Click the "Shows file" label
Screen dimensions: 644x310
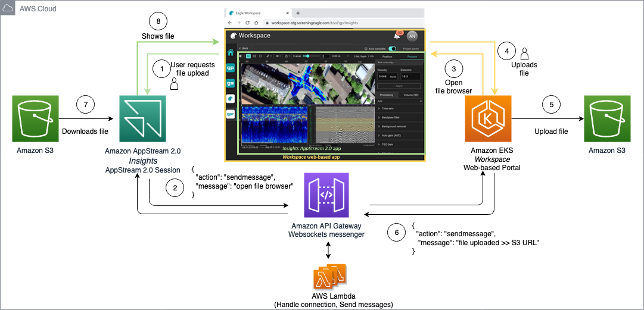[158, 36]
